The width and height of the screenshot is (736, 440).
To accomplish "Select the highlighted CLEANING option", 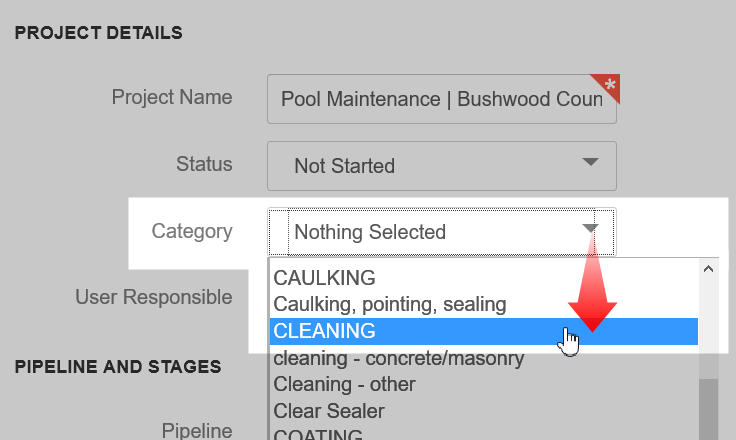I will tap(484, 331).
